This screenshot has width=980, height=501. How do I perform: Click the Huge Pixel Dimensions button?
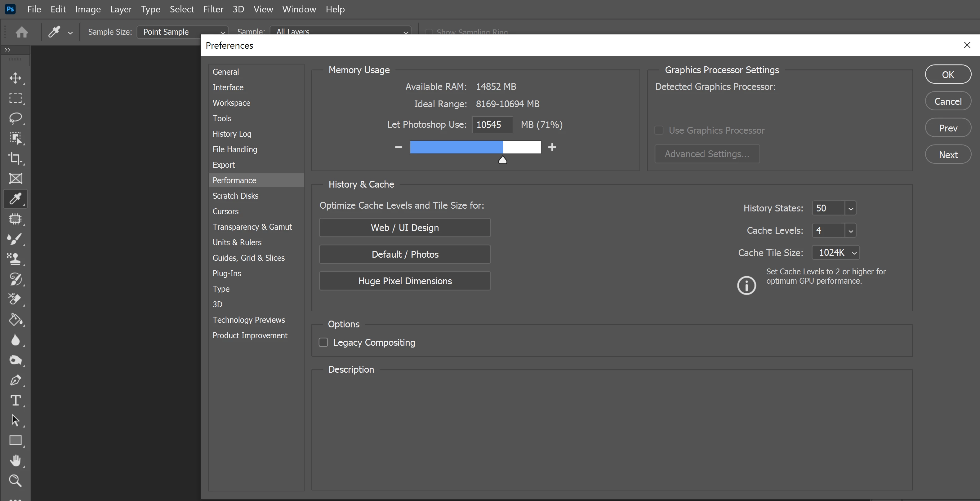coord(405,281)
